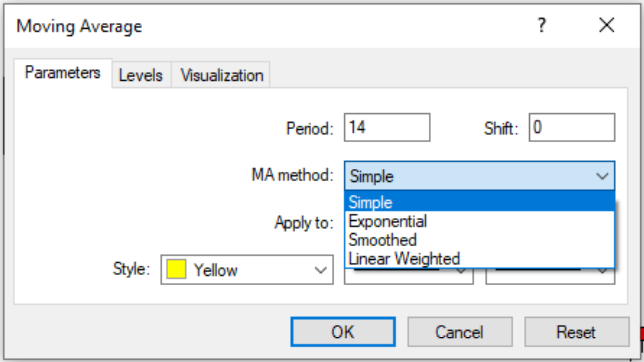Open the line style dropdown arrow
This screenshot has width=644, height=362.
(x=461, y=271)
